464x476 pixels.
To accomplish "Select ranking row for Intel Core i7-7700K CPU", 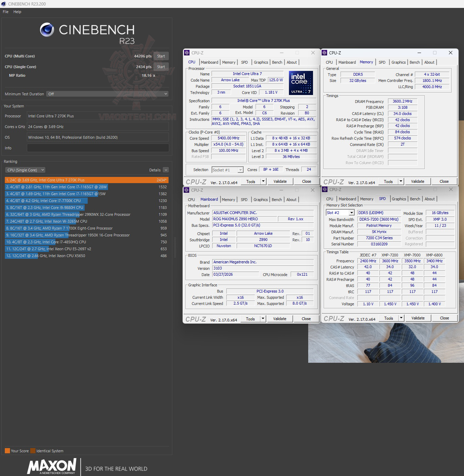I will (x=87, y=201).
